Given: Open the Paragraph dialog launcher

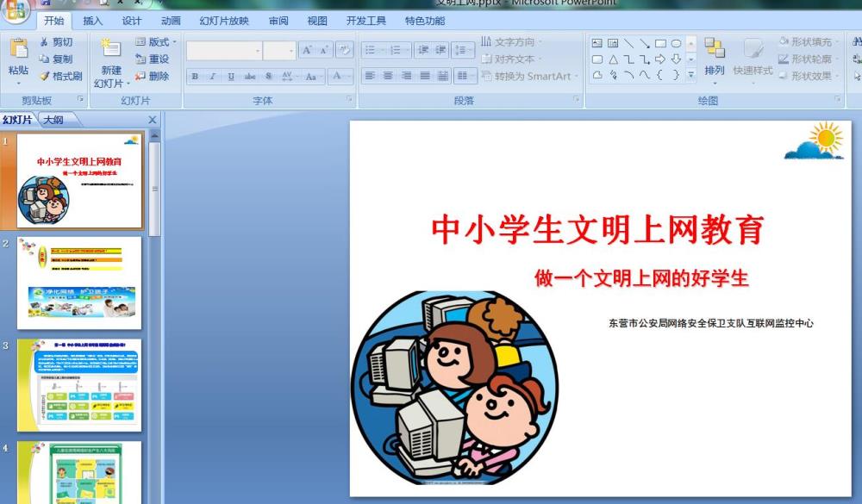Looking at the screenshot, I should (x=576, y=99).
